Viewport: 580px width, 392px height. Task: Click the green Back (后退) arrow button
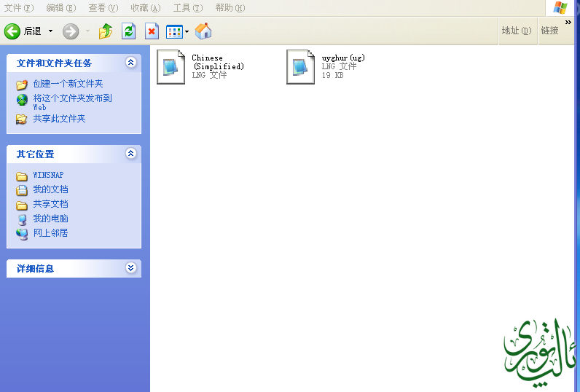[x=12, y=31]
